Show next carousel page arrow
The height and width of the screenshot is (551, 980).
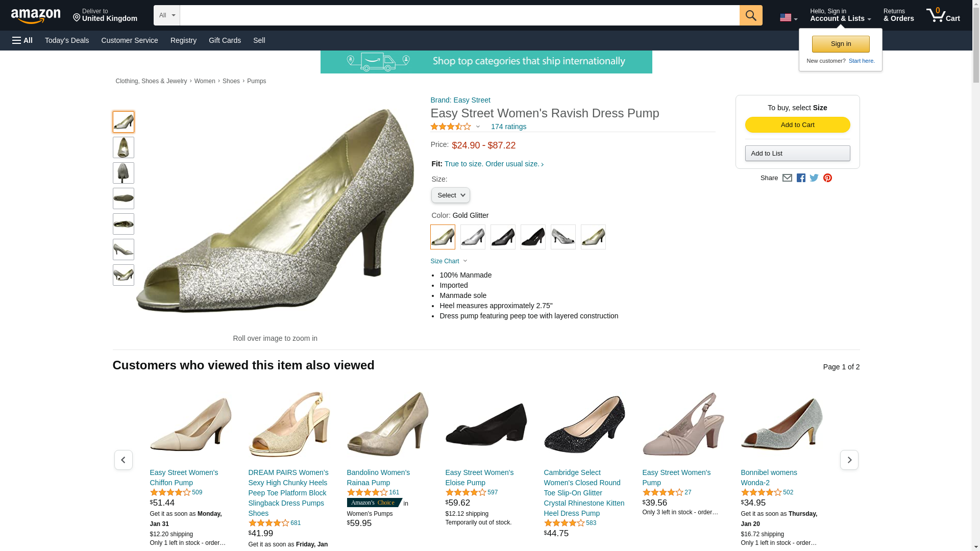[849, 460]
